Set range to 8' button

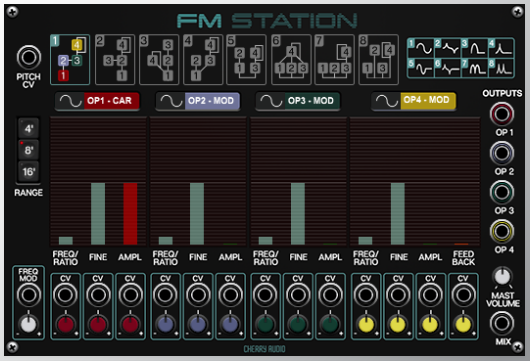(29, 150)
